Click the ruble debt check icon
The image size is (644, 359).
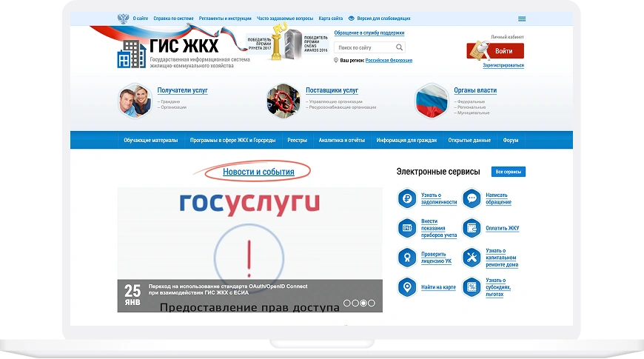[x=407, y=198]
